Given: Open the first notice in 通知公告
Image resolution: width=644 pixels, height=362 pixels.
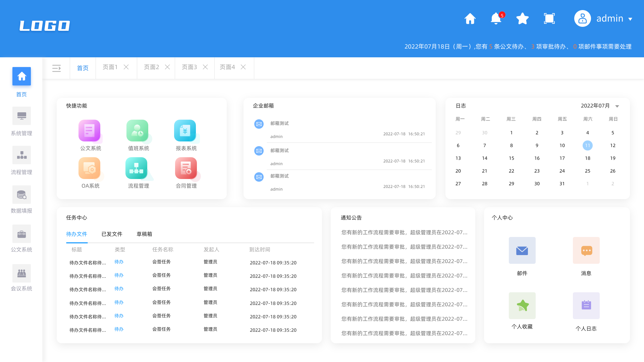Looking at the screenshot, I should click(404, 232).
